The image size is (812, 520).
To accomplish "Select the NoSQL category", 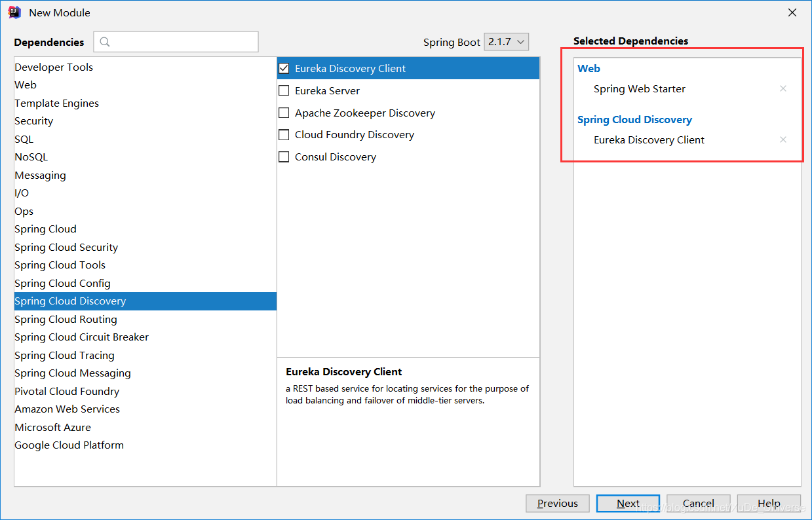I will pos(145,157).
